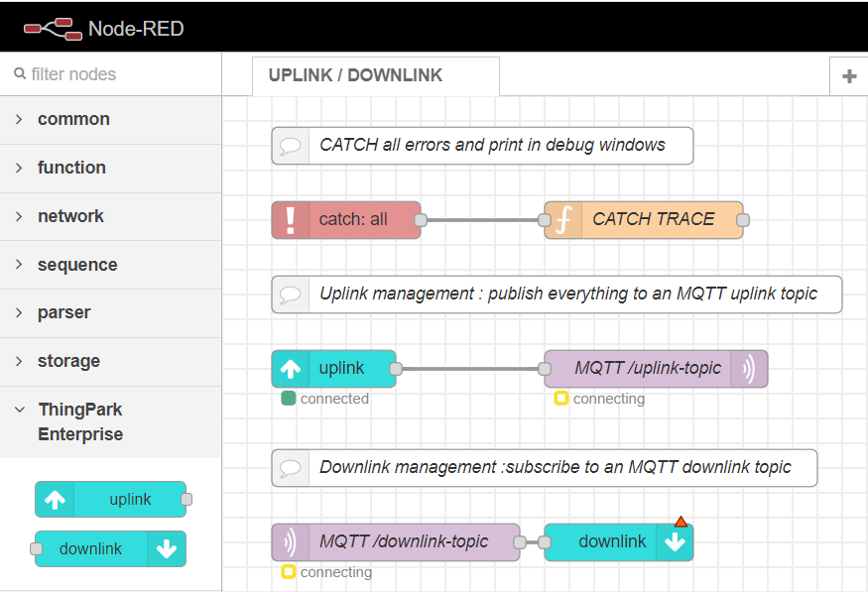The image size is (868, 592).
Task: Expand the storage palette category
Action: point(68,361)
